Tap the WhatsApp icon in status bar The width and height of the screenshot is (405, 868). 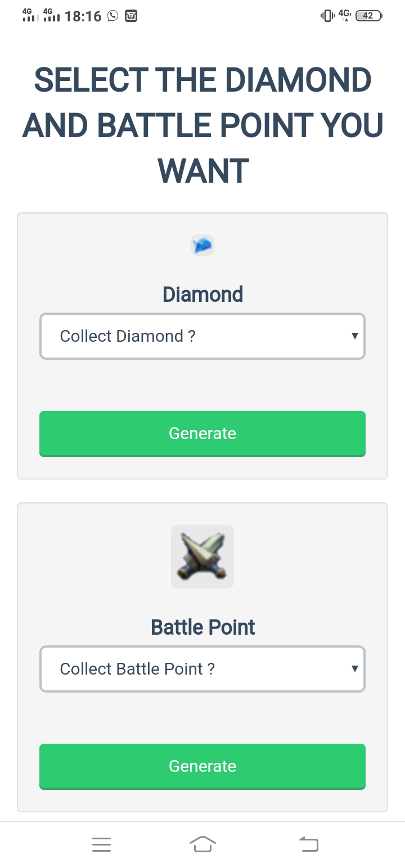pyautogui.click(x=112, y=16)
